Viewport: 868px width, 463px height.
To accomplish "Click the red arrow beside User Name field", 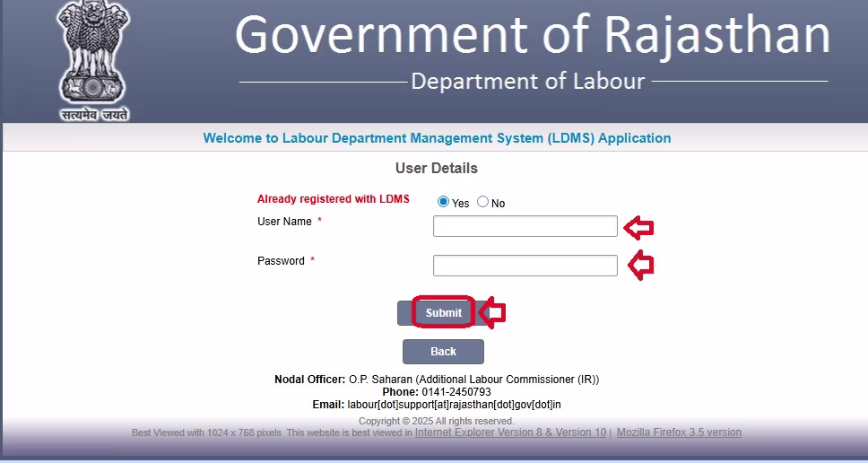I will [638, 227].
